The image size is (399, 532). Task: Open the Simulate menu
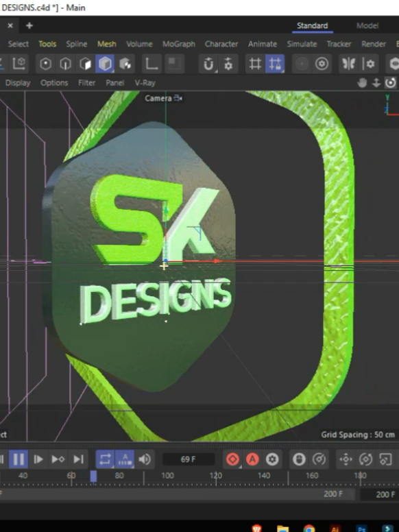pyautogui.click(x=302, y=44)
